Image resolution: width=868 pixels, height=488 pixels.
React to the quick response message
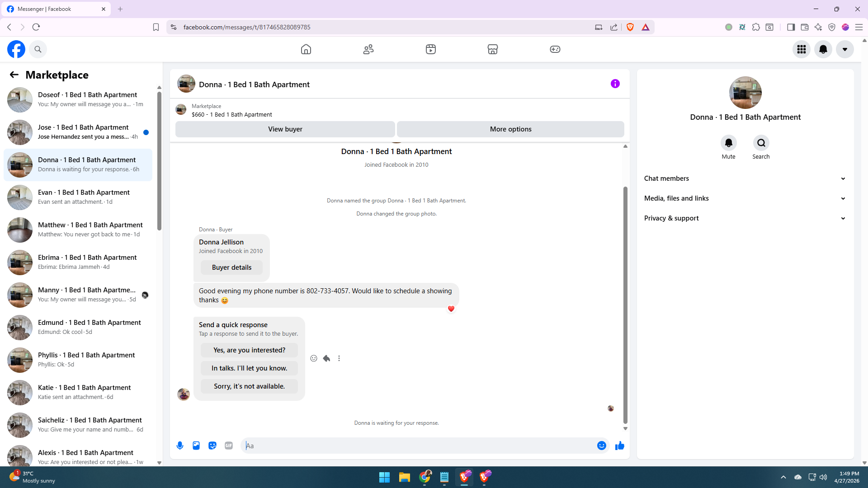(x=314, y=358)
